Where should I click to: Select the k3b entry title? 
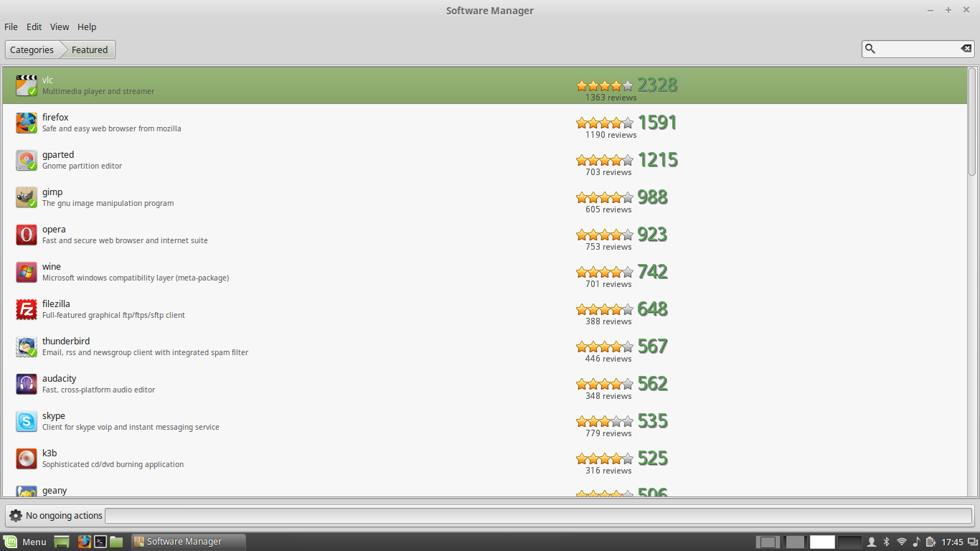(50, 453)
